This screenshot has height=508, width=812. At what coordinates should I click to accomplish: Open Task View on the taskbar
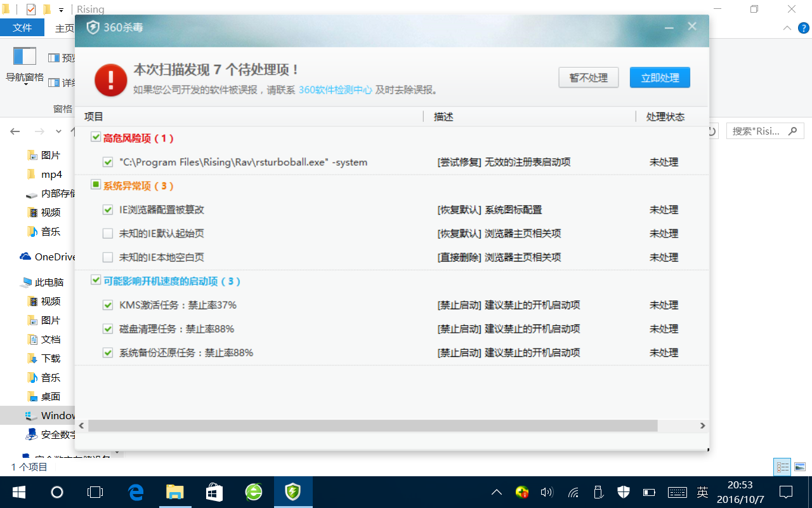click(x=95, y=492)
